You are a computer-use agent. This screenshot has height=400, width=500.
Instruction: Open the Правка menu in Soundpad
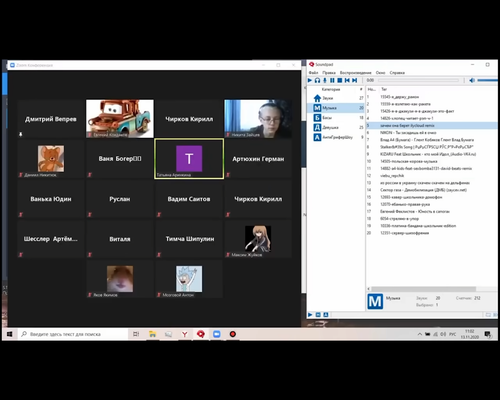329,73
